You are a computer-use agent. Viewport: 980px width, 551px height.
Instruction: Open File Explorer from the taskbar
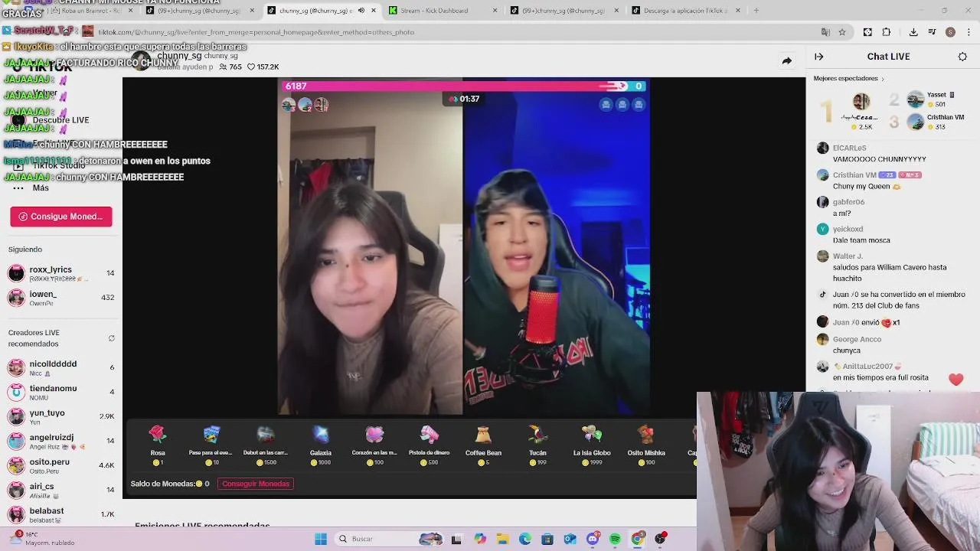(502, 539)
